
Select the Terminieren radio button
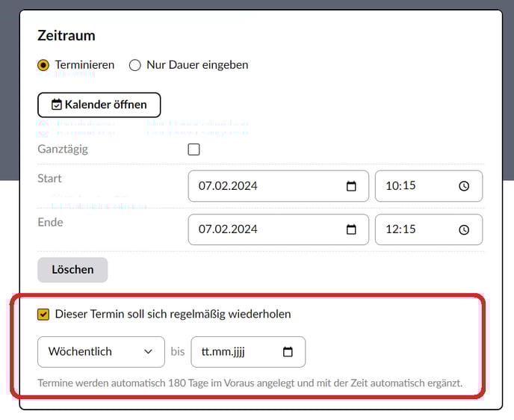point(43,65)
